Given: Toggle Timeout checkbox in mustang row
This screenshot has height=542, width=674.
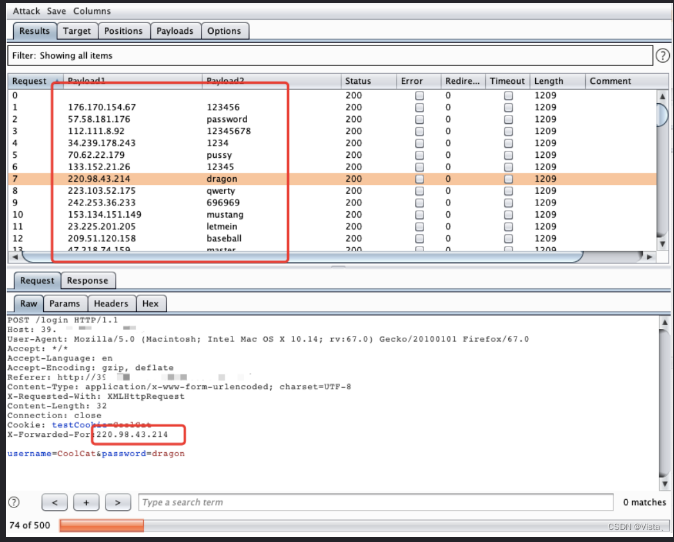Looking at the screenshot, I should coord(509,214).
